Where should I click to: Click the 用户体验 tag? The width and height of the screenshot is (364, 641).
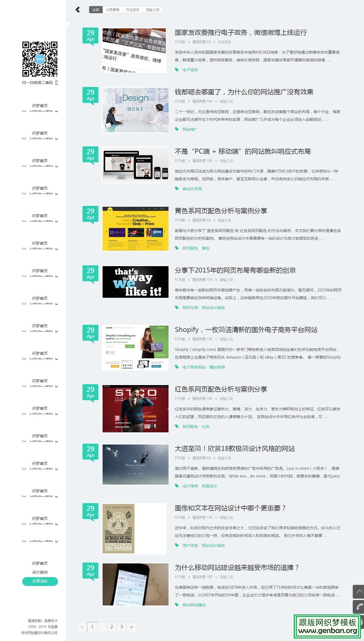(x=190, y=545)
